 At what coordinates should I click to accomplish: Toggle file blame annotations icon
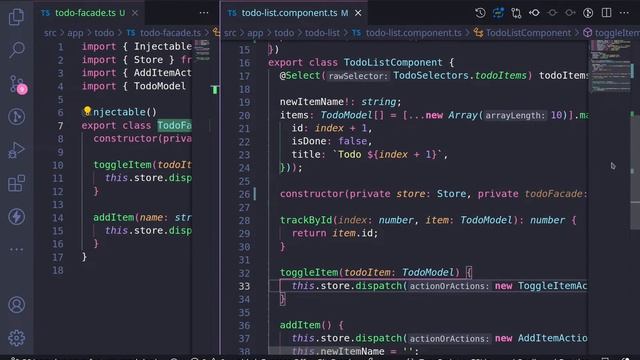point(498,13)
